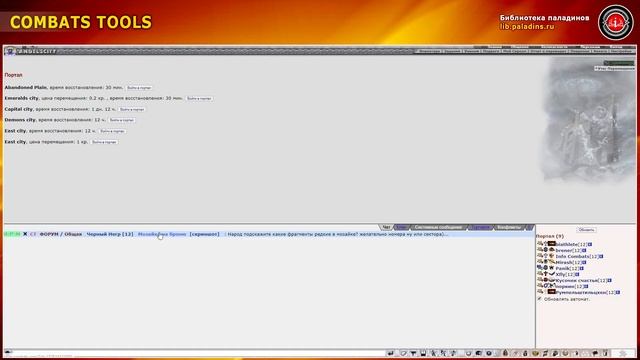640x360 pixels.
Task: Send private message to Румпельштильцхен
Action: coord(540,292)
